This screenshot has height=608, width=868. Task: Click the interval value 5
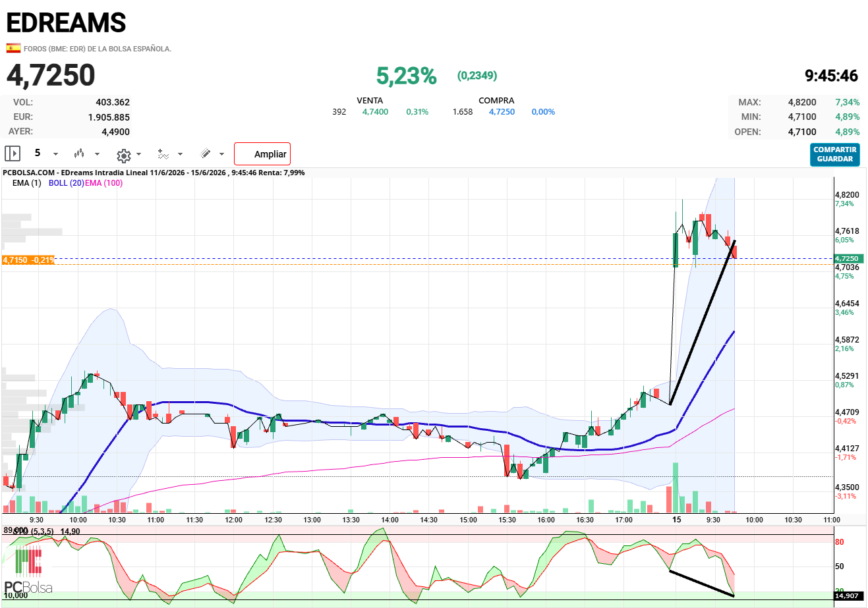pyautogui.click(x=38, y=153)
